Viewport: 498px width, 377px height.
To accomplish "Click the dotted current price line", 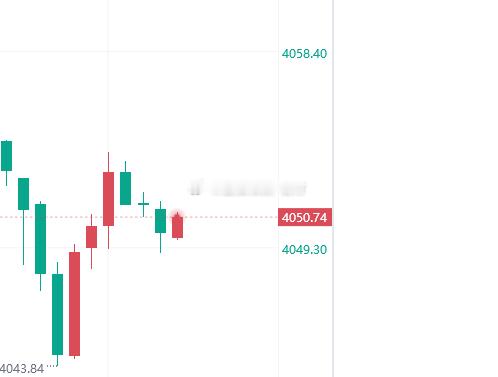I will click(x=139, y=217).
